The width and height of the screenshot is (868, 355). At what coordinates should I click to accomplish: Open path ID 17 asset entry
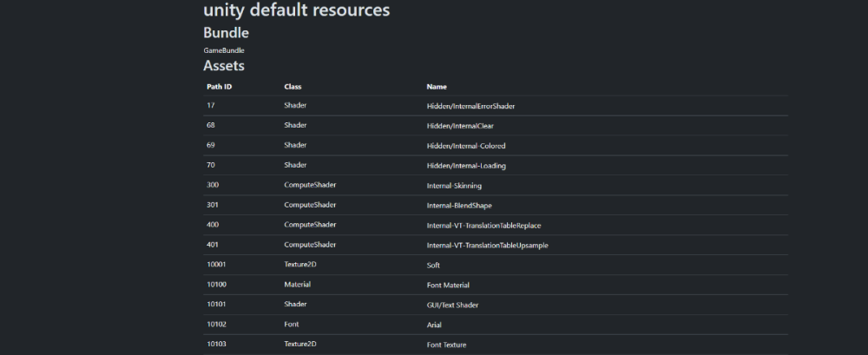coord(210,106)
